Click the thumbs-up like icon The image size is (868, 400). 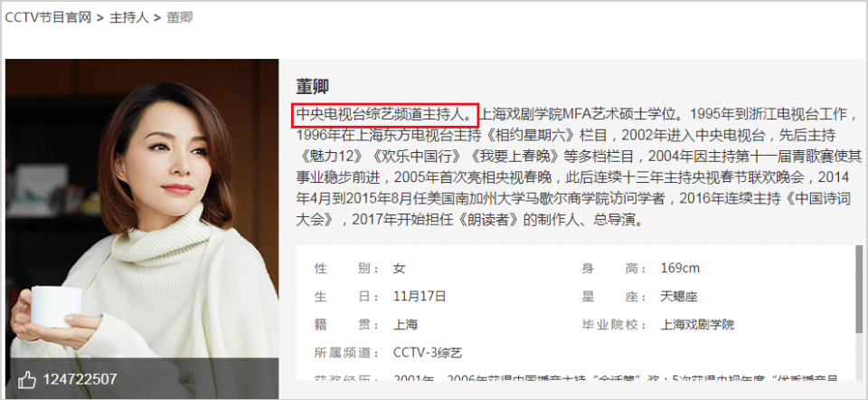point(26,379)
